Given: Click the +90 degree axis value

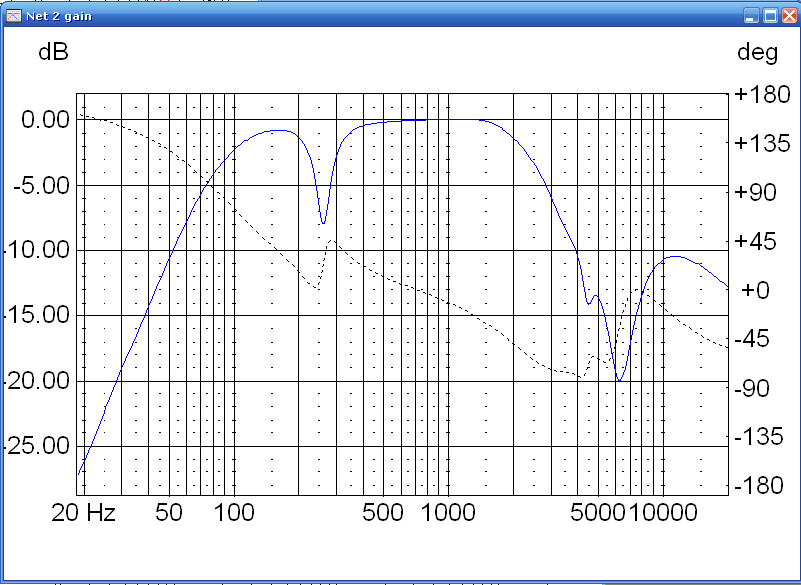Looking at the screenshot, I should click(x=755, y=193).
